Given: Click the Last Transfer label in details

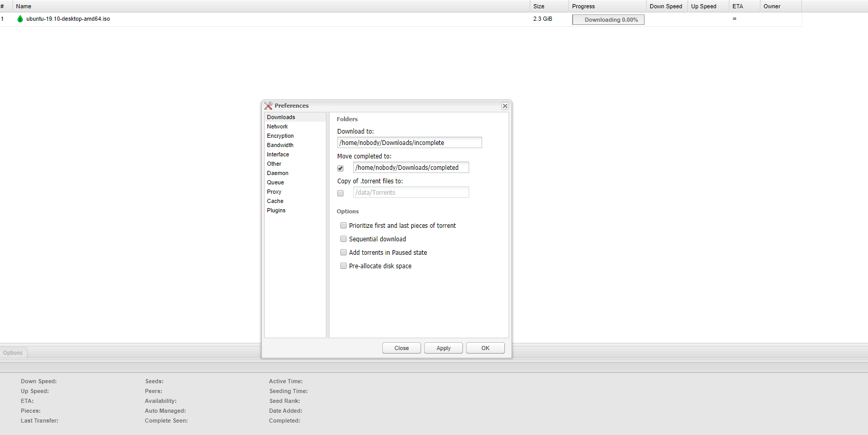Looking at the screenshot, I should (39, 421).
